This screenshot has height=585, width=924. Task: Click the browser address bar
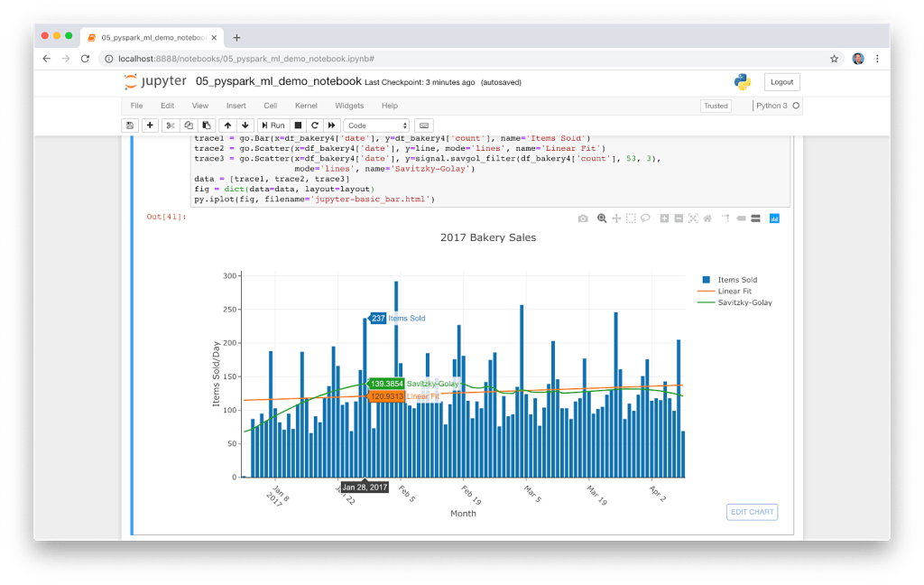click(x=361, y=57)
